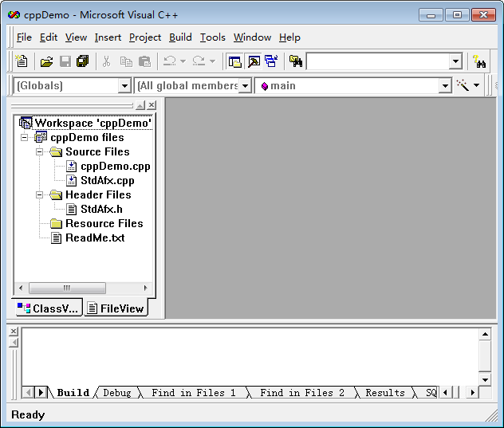The width and height of the screenshot is (504, 428).
Task: Open the Window List icon
Action: tap(271, 61)
